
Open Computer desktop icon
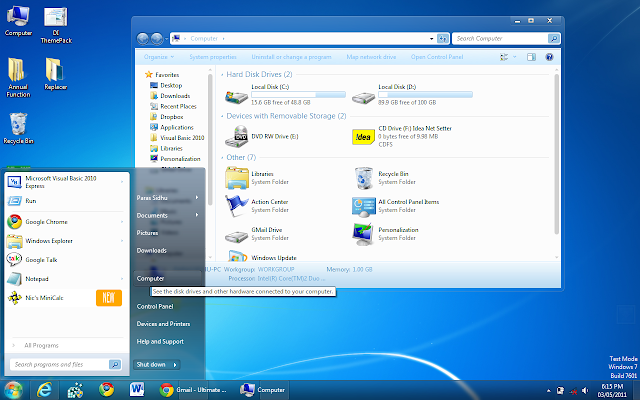point(18,21)
